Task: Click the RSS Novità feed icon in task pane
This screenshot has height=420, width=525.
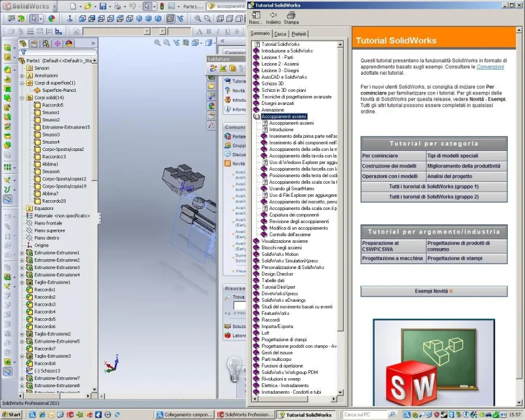Action: 228,163
